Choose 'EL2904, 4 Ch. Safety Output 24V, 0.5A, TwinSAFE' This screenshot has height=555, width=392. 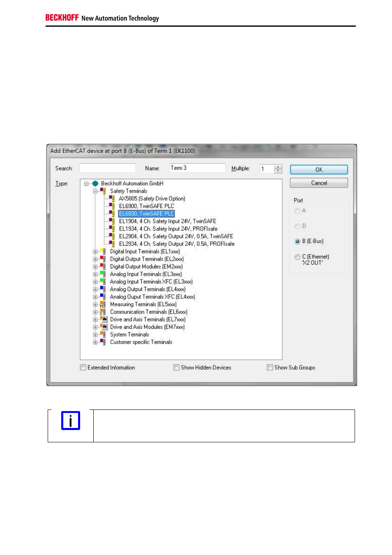[x=176, y=236]
